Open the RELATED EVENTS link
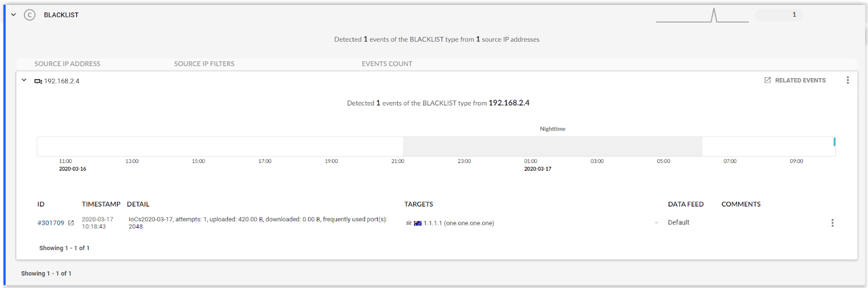Image resolution: width=868 pixels, height=288 pixels. click(800, 80)
